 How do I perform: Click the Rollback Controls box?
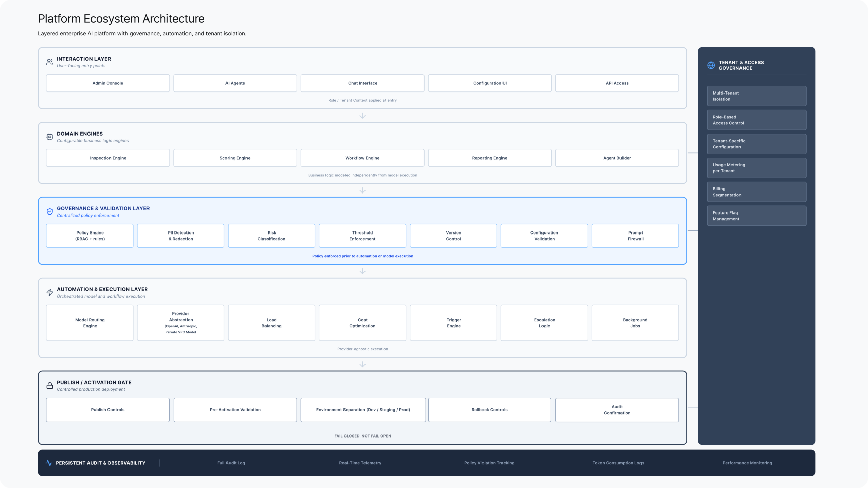[x=489, y=410]
